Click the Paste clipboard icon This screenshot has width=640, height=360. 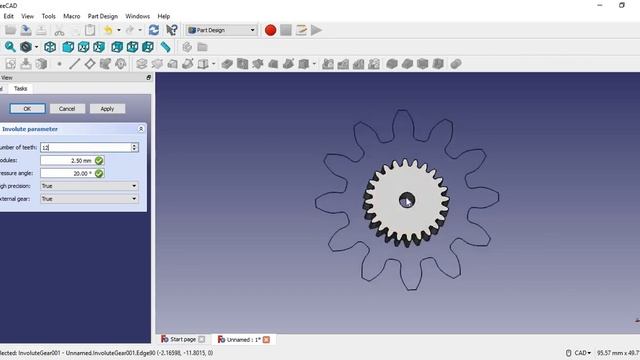[x=90, y=30]
